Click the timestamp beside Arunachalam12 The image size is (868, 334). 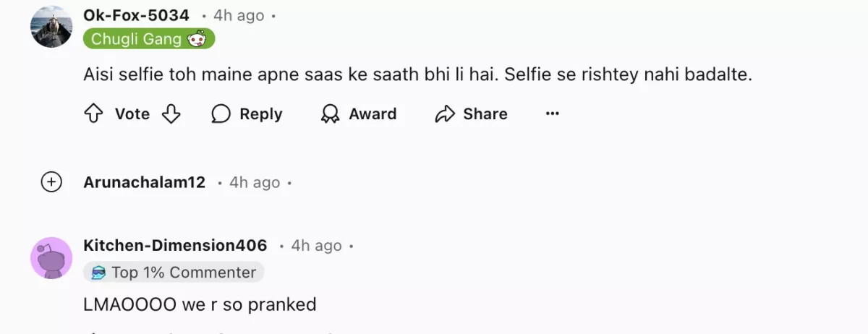coord(255,183)
